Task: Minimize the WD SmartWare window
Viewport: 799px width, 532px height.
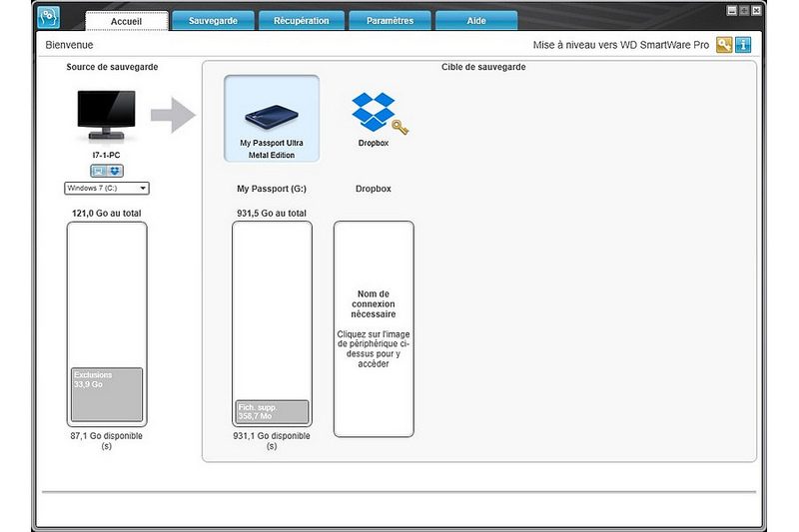Action: coord(732,11)
